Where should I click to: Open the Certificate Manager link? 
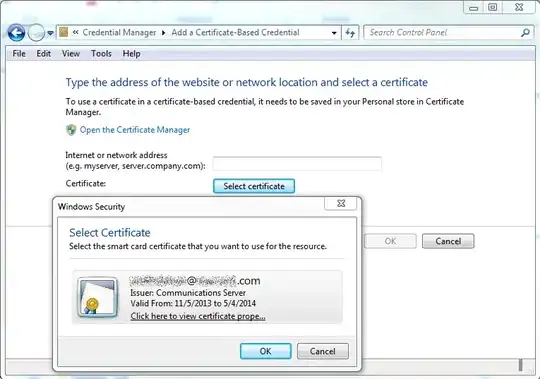pos(135,130)
